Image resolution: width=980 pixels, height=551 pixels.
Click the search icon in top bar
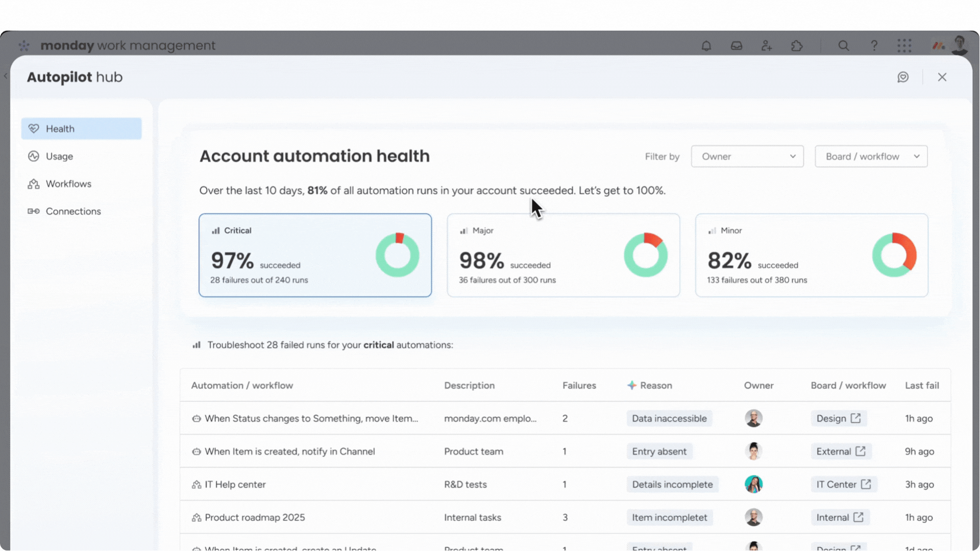click(x=844, y=45)
